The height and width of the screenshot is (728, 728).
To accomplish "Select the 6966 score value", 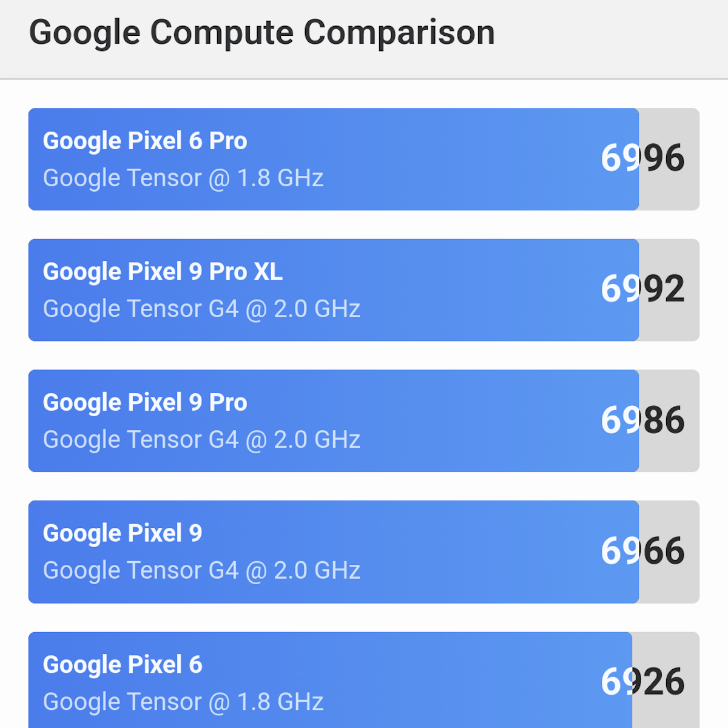I will (642, 551).
